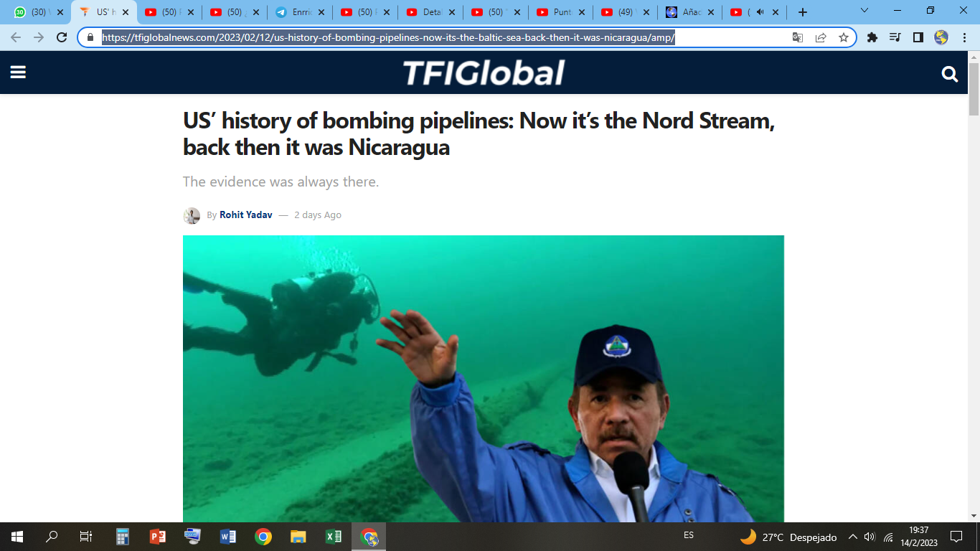Viewport: 980px width, 551px height.
Task: Bookmark this page with the star icon
Action: 844,37
